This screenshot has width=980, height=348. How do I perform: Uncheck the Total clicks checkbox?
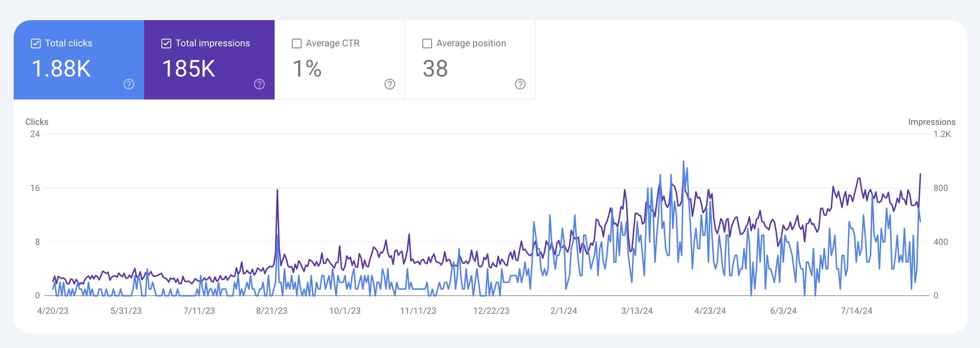coord(36,43)
